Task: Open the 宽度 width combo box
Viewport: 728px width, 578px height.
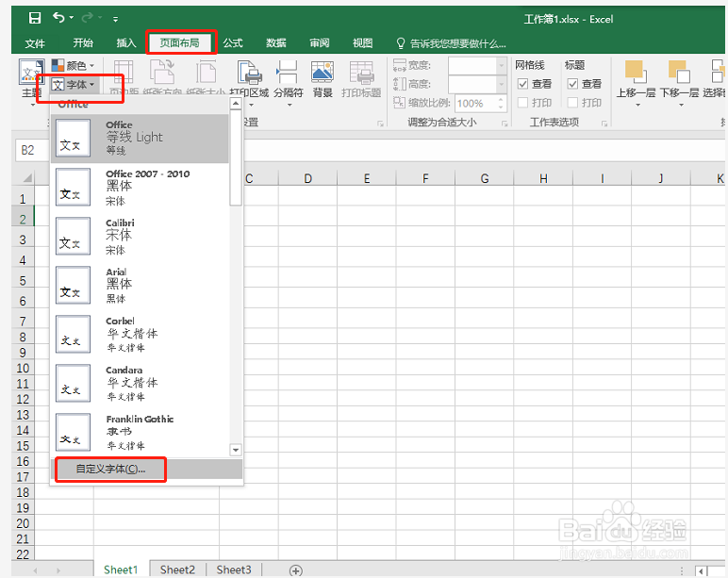Action: (477, 65)
